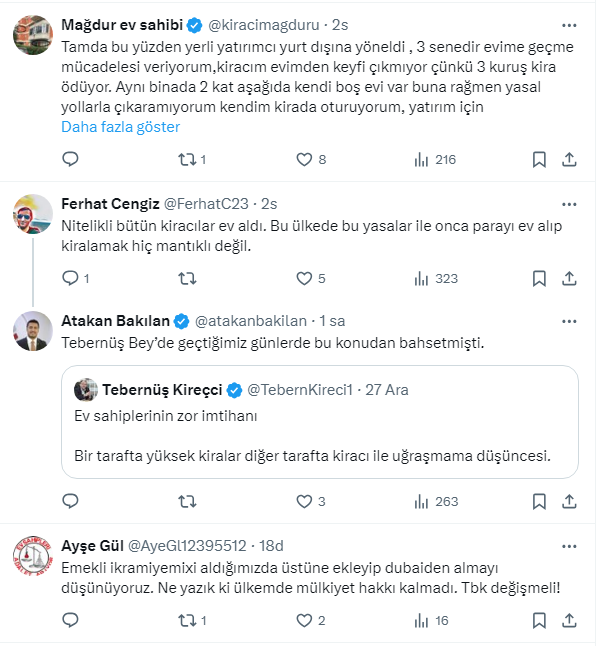Viewport: 603px width, 646px height.
Task: Open Ferhat Cengiz's profile picture
Action: tap(33, 213)
